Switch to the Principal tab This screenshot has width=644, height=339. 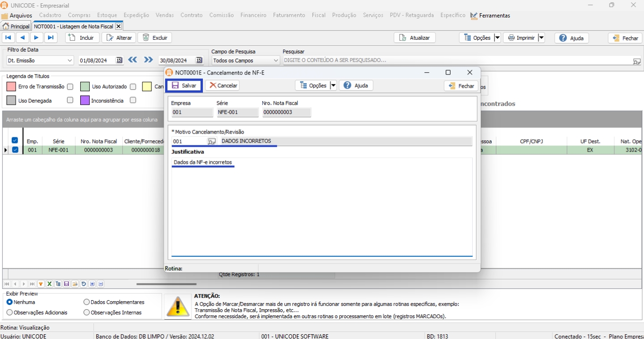[16, 26]
